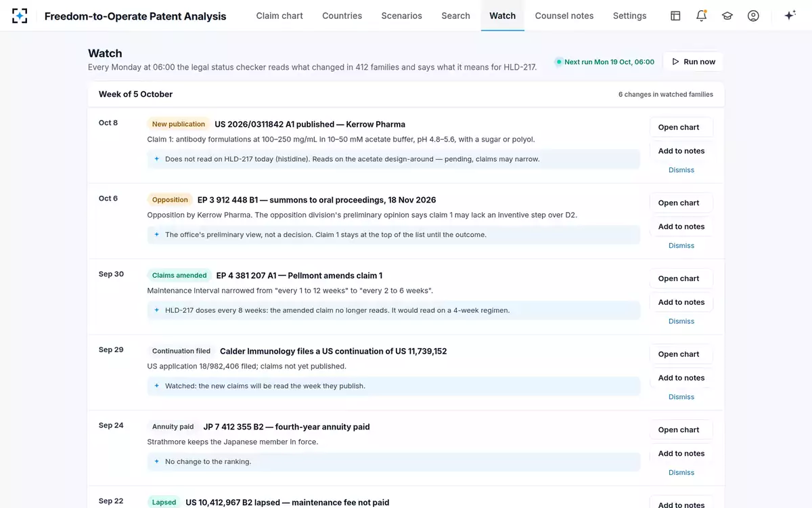Click Run now button

point(694,62)
